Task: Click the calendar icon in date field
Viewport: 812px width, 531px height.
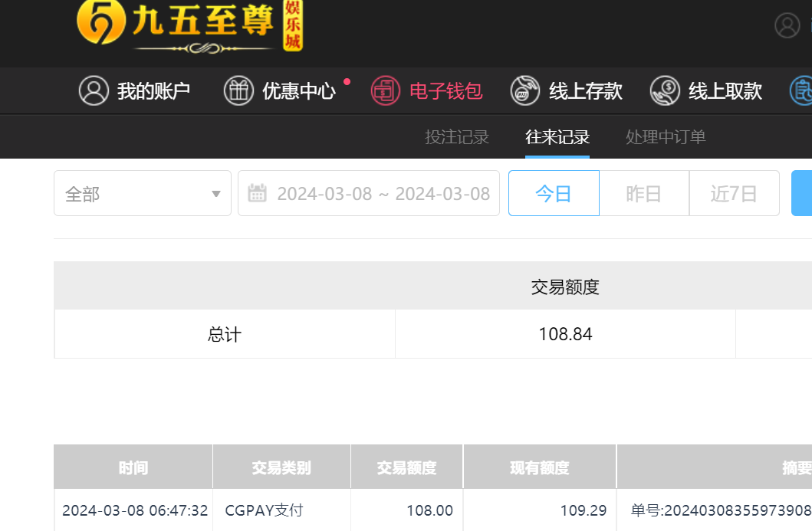Action: pos(257,193)
